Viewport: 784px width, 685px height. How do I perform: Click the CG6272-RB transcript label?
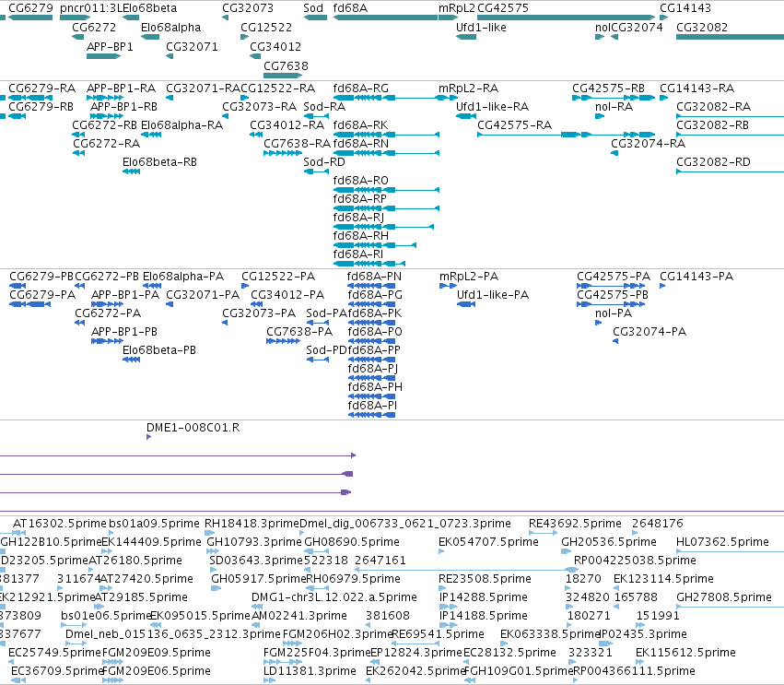(104, 125)
